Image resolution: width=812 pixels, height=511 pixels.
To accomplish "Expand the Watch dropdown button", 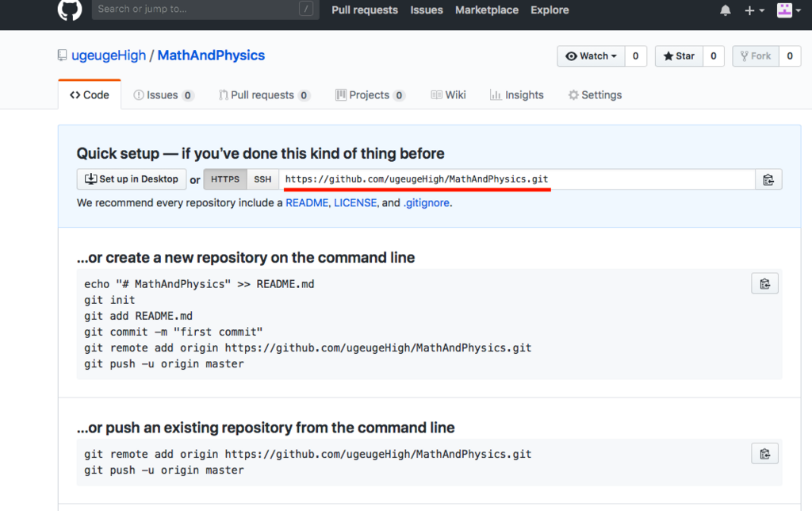I will tap(591, 56).
